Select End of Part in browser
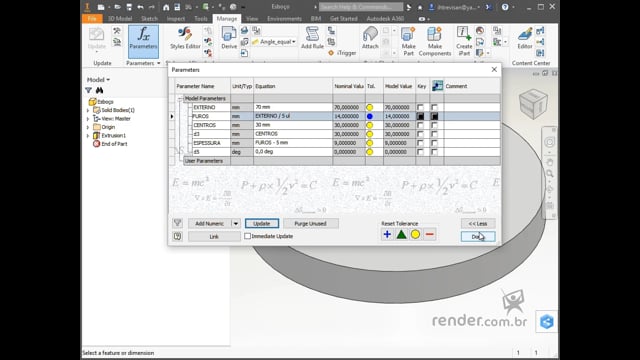The image size is (640, 360). [x=110, y=144]
